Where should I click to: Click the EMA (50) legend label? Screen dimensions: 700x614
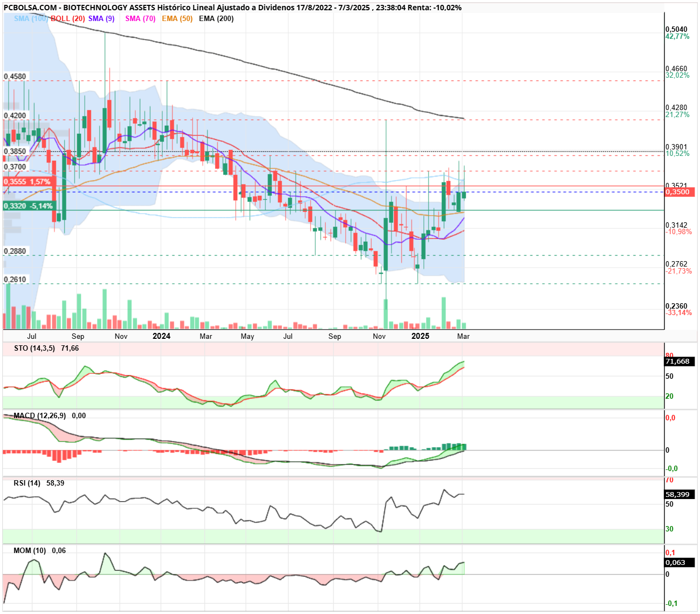pyautogui.click(x=177, y=18)
